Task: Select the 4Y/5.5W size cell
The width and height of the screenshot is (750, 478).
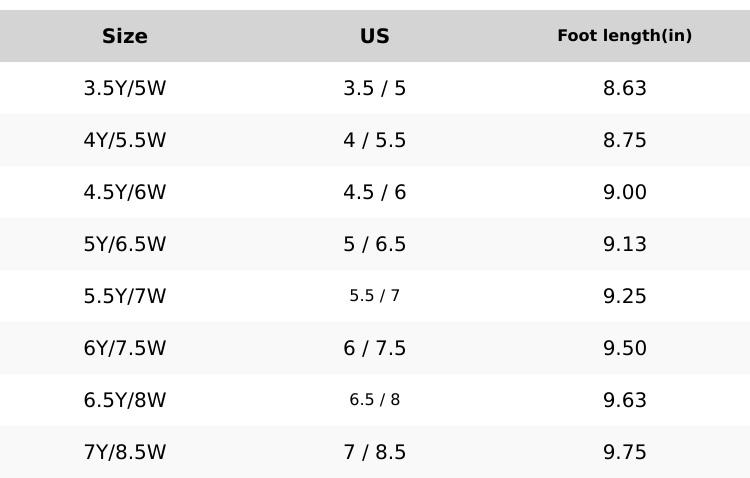Action: pos(125,140)
